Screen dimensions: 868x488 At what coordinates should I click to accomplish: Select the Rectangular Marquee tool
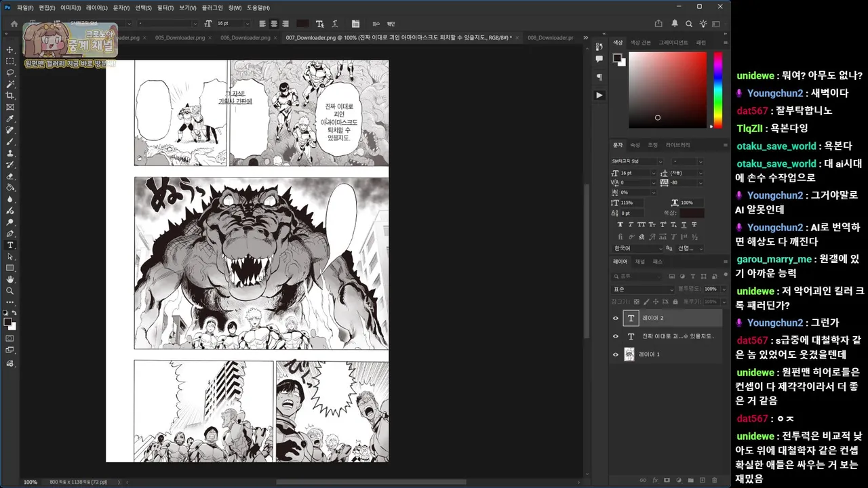(x=10, y=61)
